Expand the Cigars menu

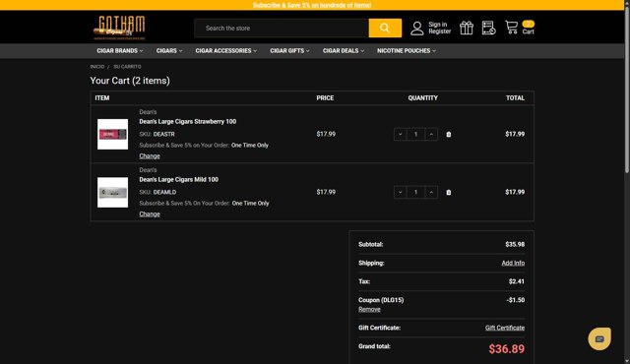click(x=169, y=51)
